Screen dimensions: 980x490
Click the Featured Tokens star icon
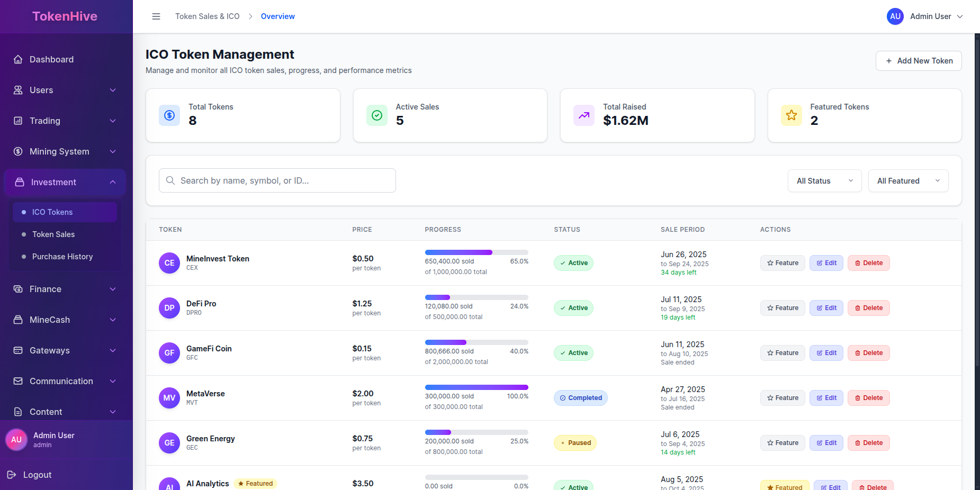click(x=792, y=115)
